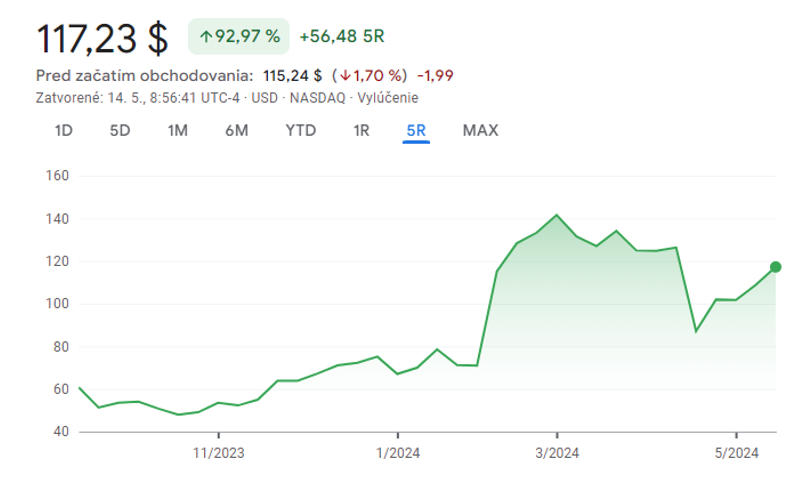This screenshot has height=488, width=798.
Task: Click the active 5R tab
Action: click(416, 130)
